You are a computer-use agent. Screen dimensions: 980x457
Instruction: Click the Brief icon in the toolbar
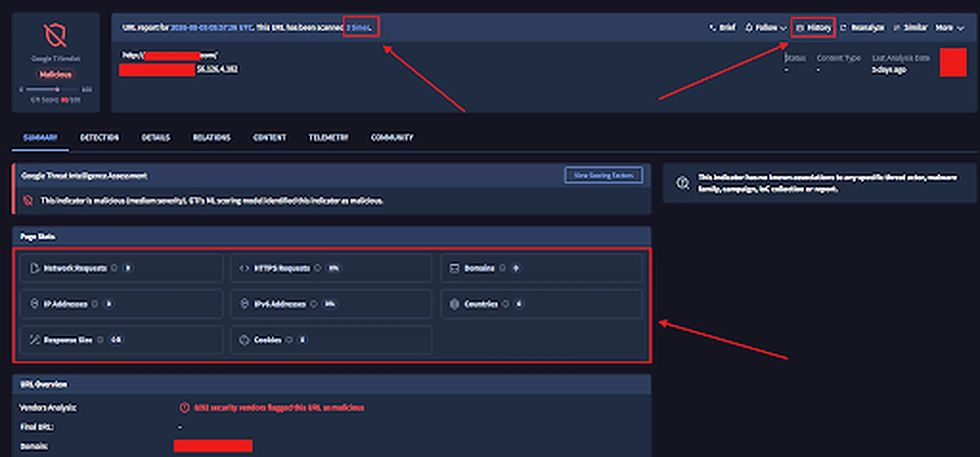pyautogui.click(x=713, y=27)
